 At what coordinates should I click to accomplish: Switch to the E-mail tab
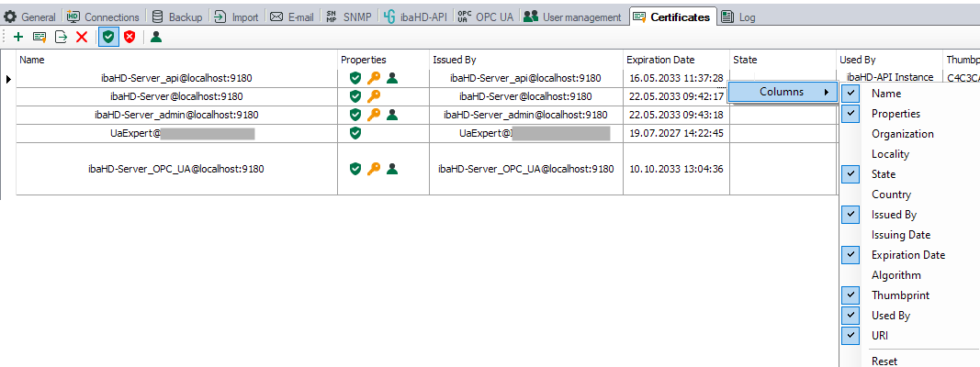click(x=292, y=17)
